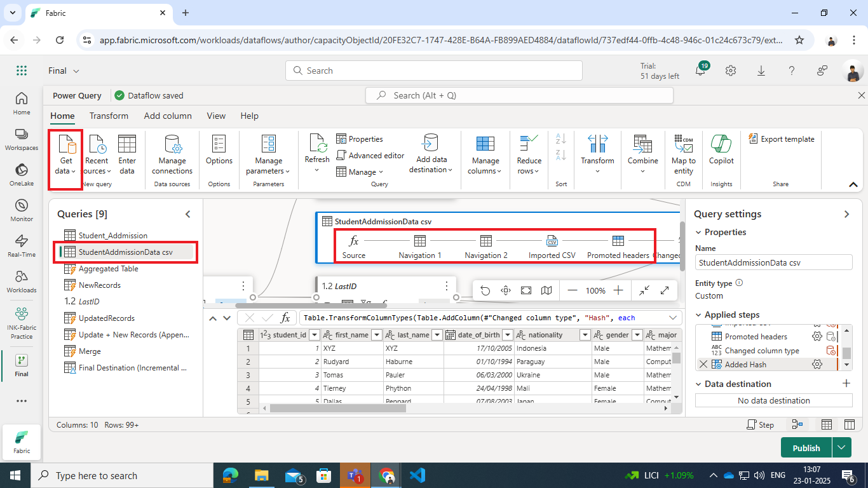The height and width of the screenshot is (488, 868).
Task: Switch to the Add column tab
Action: click(x=168, y=116)
